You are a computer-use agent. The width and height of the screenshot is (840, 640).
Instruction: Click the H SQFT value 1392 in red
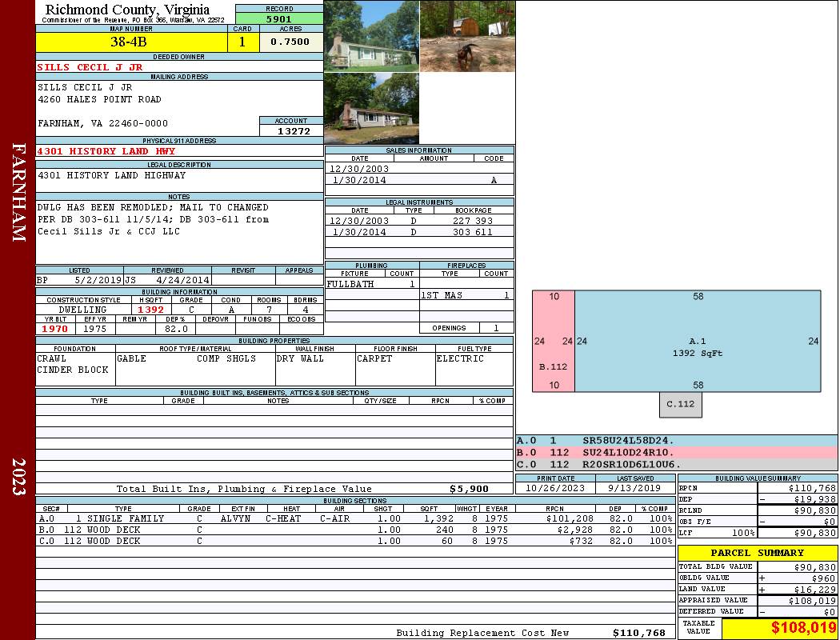click(x=150, y=310)
